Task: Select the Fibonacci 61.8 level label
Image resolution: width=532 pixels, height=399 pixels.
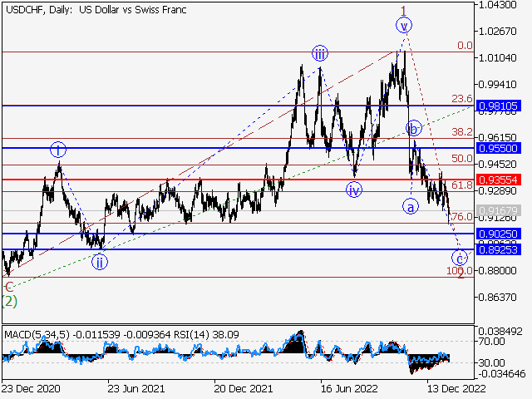Action: (462, 185)
